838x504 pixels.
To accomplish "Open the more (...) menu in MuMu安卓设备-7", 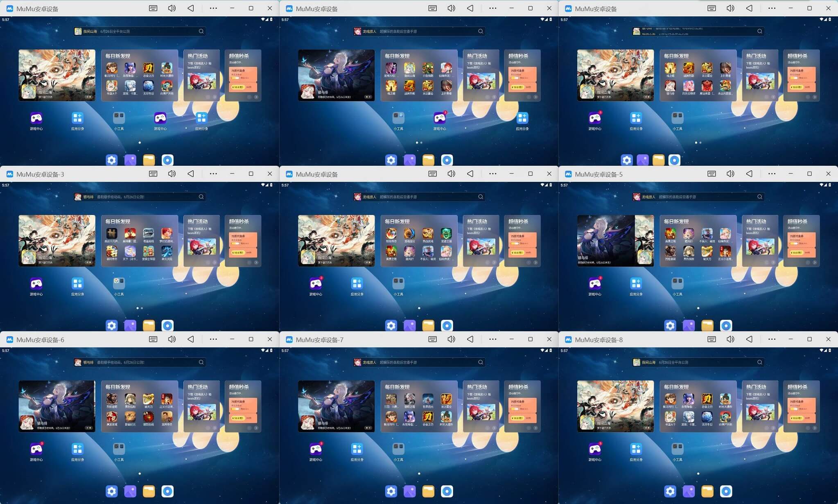I will coord(492,339).
